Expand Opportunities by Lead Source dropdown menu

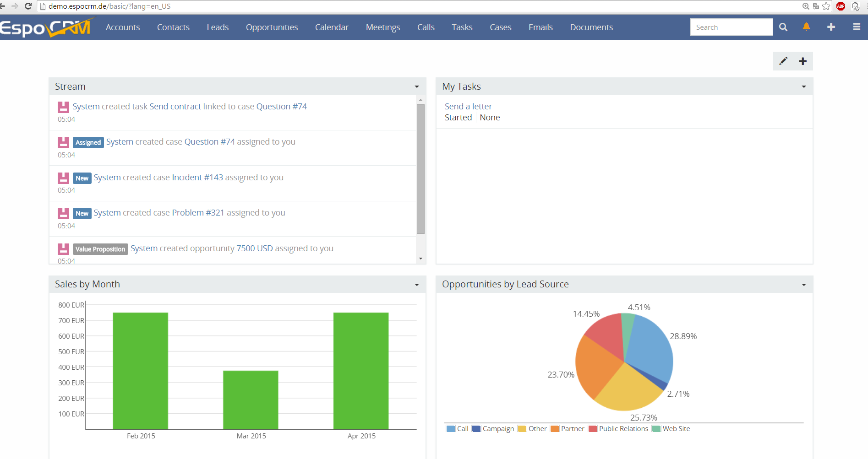(x=803, y=285)
